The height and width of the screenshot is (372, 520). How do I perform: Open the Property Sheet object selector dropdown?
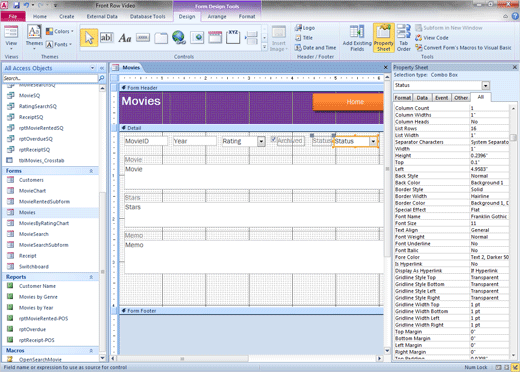click(x=486, y=86)
